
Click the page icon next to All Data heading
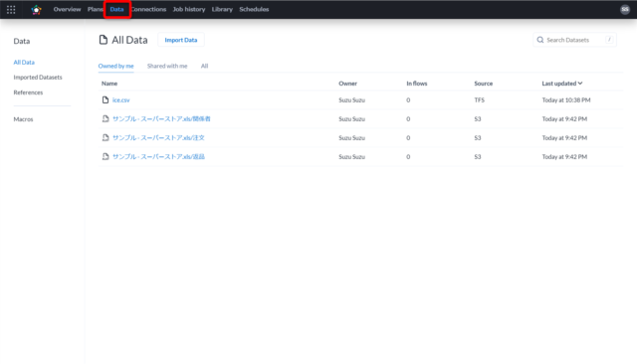pyautogui.click(x=104, y=40)
